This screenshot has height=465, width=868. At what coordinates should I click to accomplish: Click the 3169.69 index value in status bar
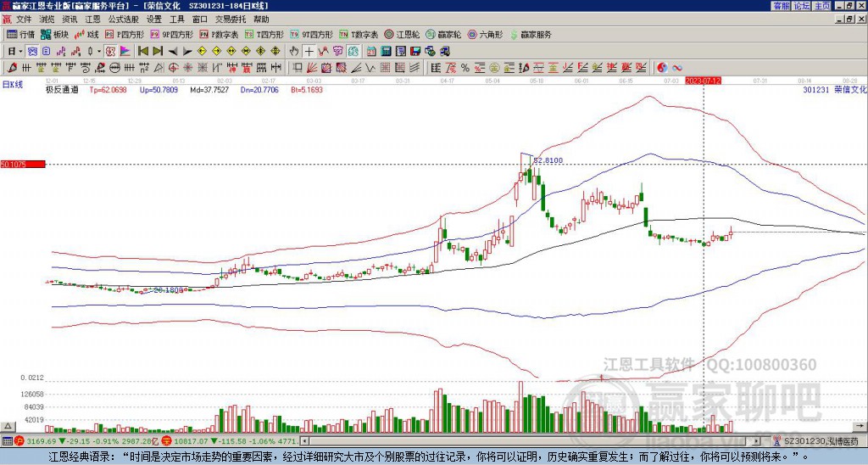pyautogui.click(x=42, y=441)
